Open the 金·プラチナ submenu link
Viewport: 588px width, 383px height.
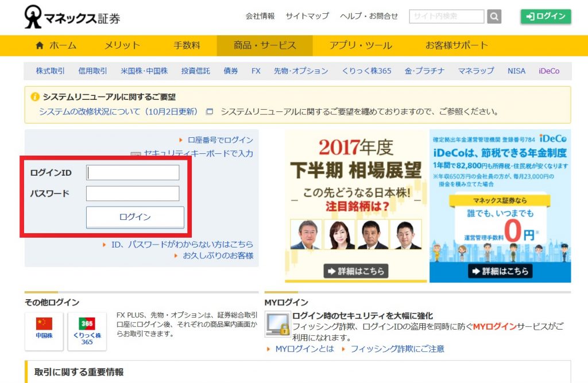coord(424,71)
